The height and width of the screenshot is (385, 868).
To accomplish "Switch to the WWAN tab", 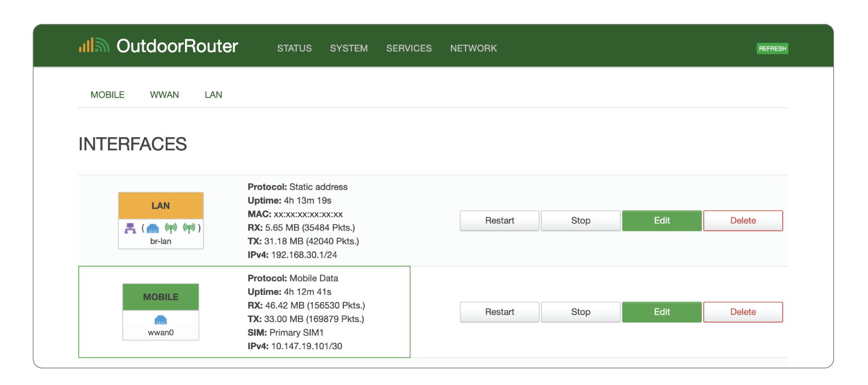I will [x=164, y=95].
